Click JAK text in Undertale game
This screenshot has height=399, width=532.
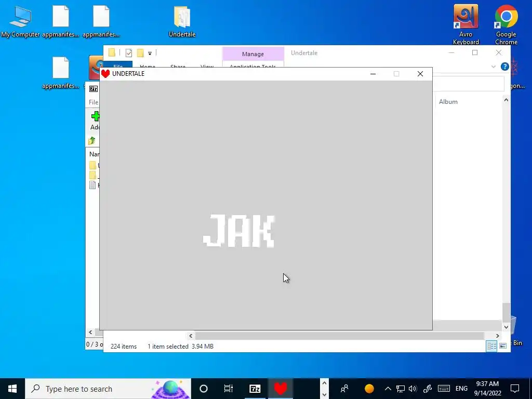coord(239,231)
